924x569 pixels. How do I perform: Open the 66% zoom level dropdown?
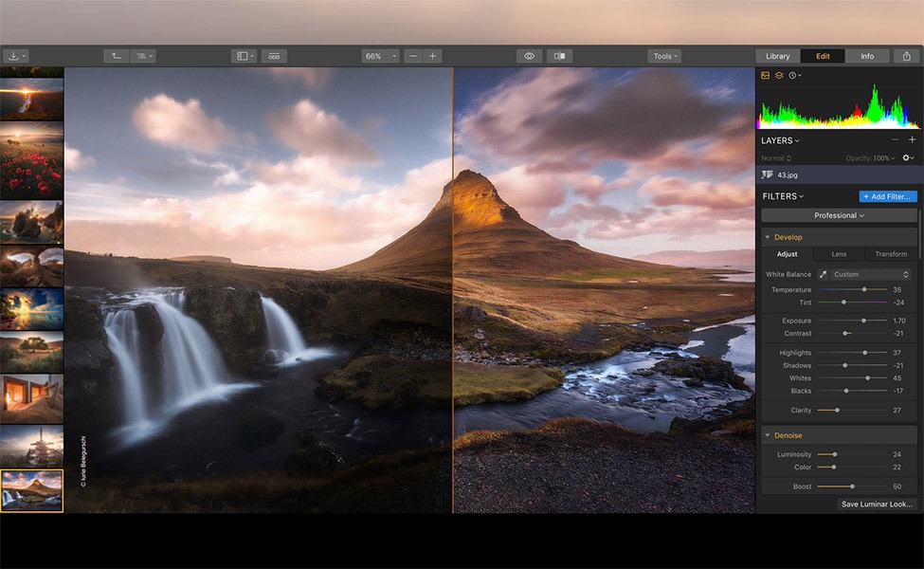click(380, 56)
